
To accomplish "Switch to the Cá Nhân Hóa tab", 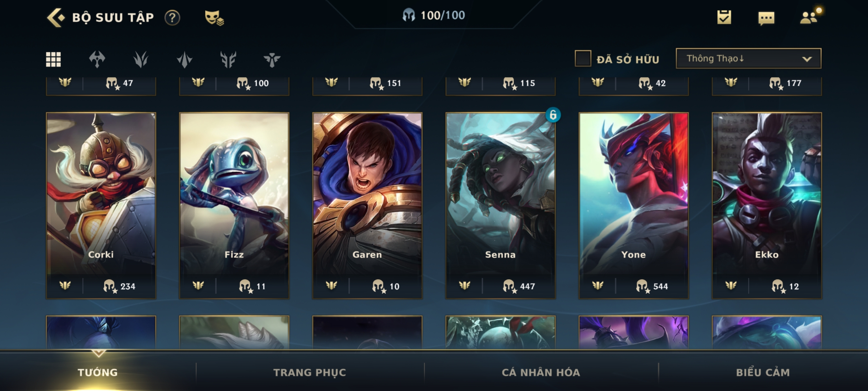I will coord(541,372).
